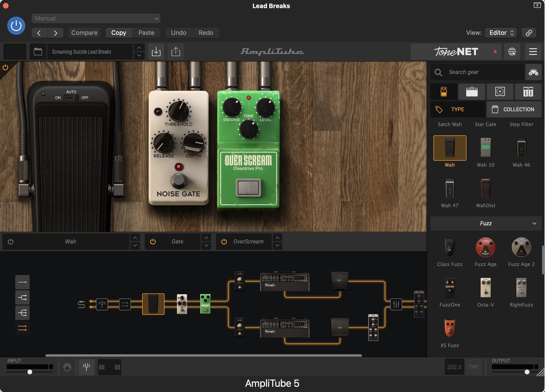Select the Screaming Suicide Lead Breaks preset name
Image resolution: width=545 pixels, height=392 pixels.
pos(90,52)
